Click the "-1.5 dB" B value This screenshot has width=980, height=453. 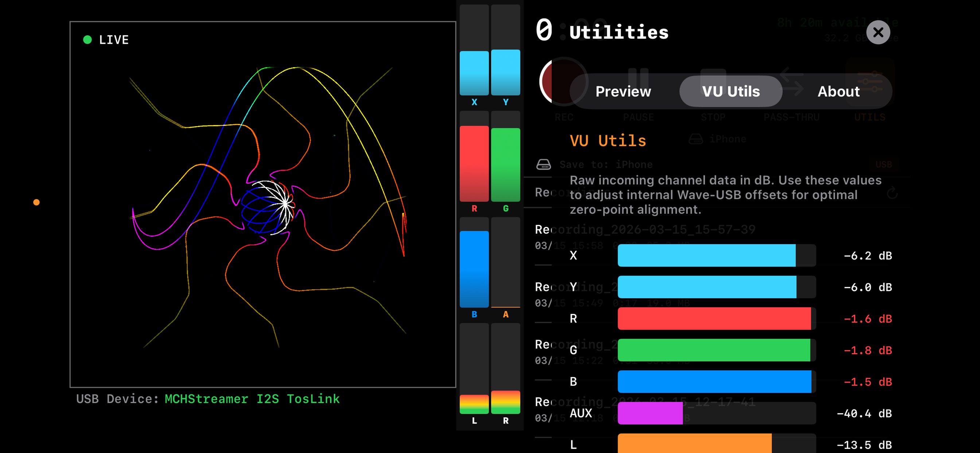pos(867,382)
